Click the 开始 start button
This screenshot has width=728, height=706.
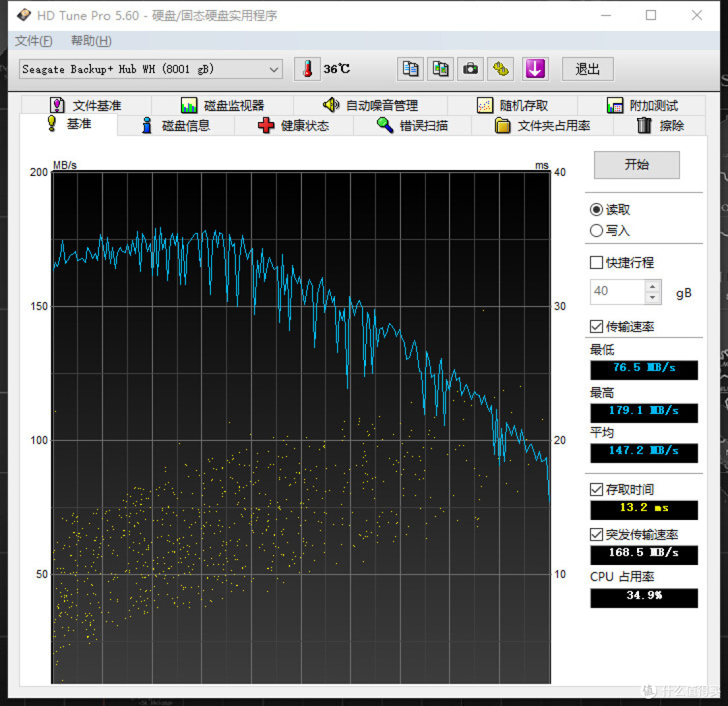636,165
